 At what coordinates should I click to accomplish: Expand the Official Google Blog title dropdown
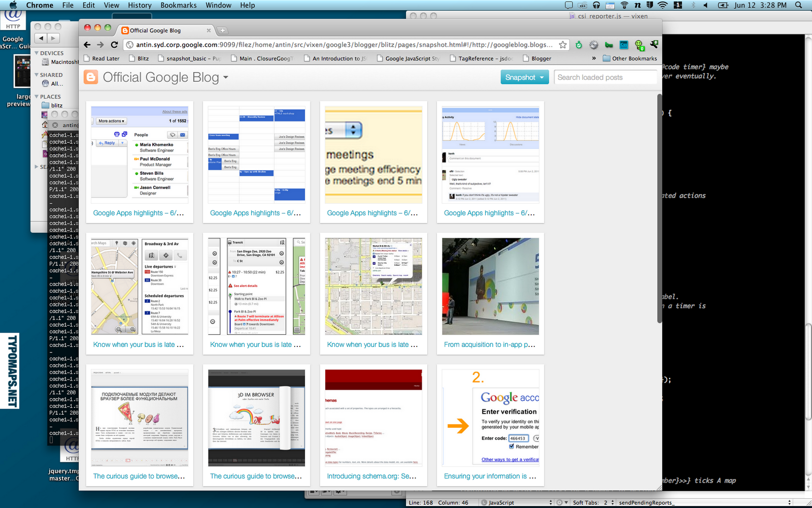coord(225,78)
